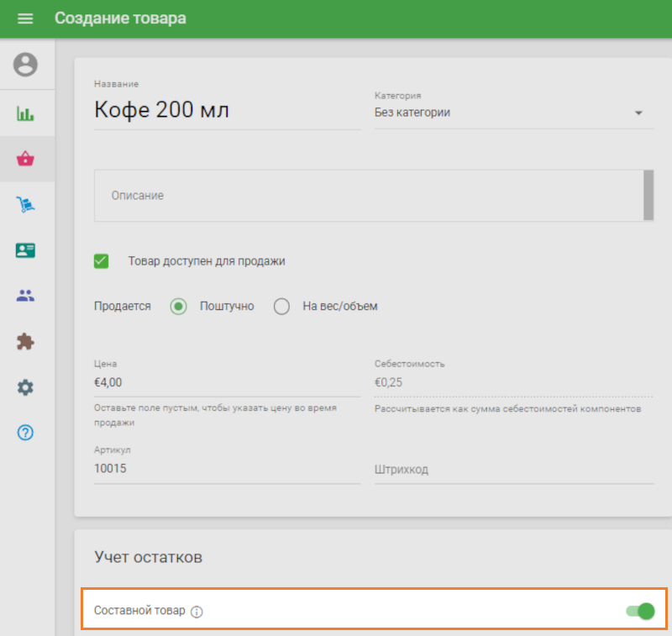This screenshot has width=672, height=636.
Task: Open the settings gear icon
Action: (26, 387)
